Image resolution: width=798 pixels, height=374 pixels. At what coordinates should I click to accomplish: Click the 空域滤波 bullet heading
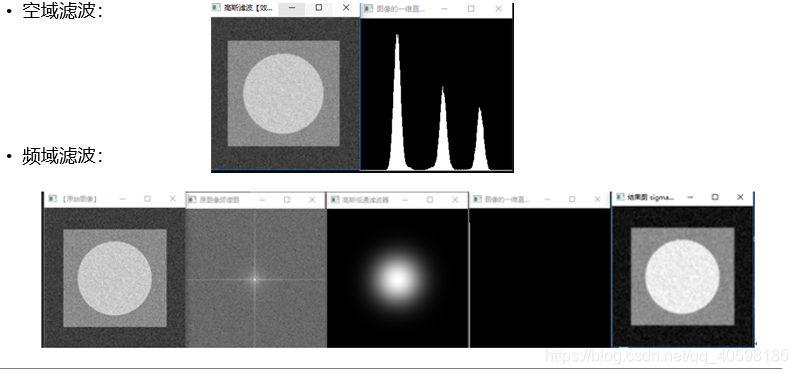[x=62, y=11]
